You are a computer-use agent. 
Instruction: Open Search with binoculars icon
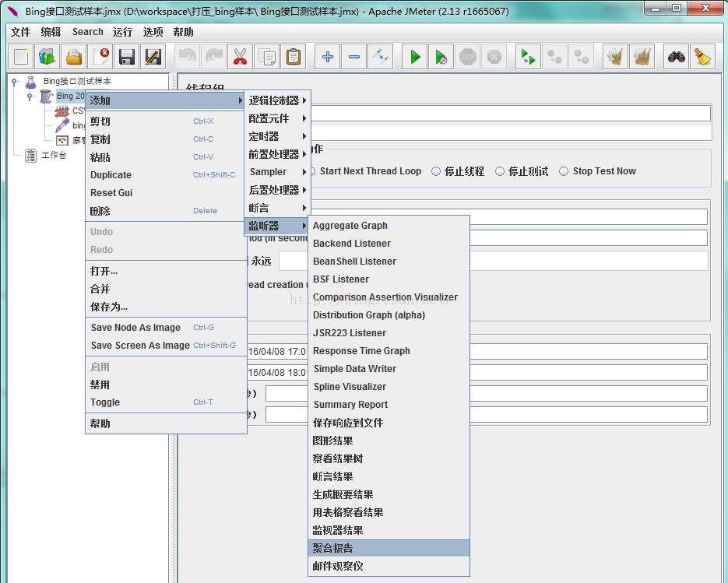click(676, 57)
